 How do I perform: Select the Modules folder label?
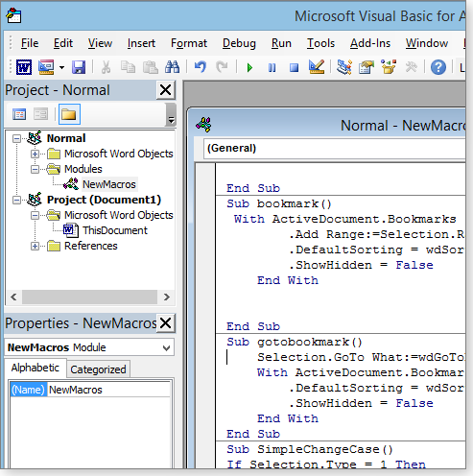(83, 169)
